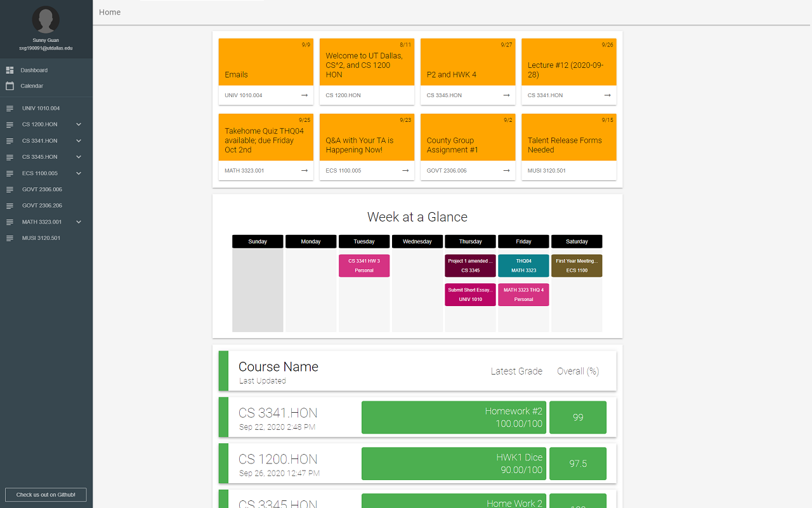812x508 pixels.
Task: Click arrow on Takehome Quiz THQ04 card
Action: click(304, 170)
